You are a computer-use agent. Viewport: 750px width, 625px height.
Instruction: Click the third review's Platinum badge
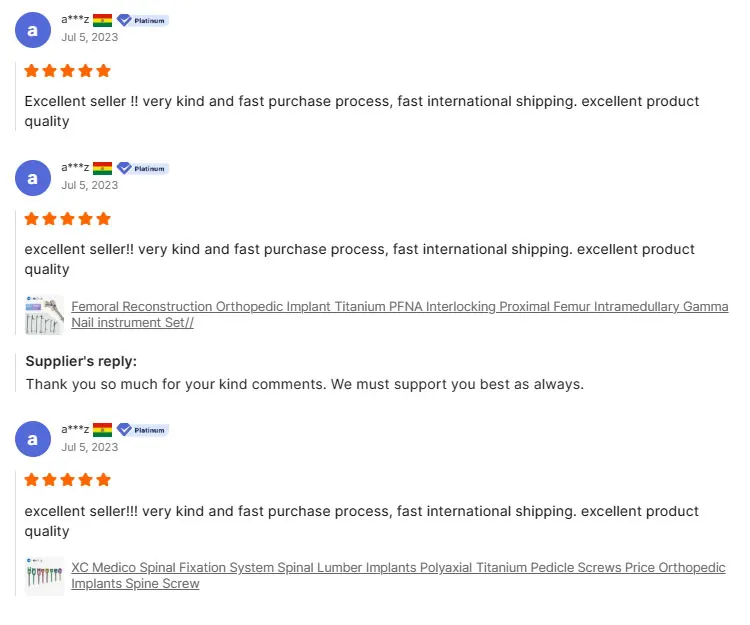(x=142, y=429)
